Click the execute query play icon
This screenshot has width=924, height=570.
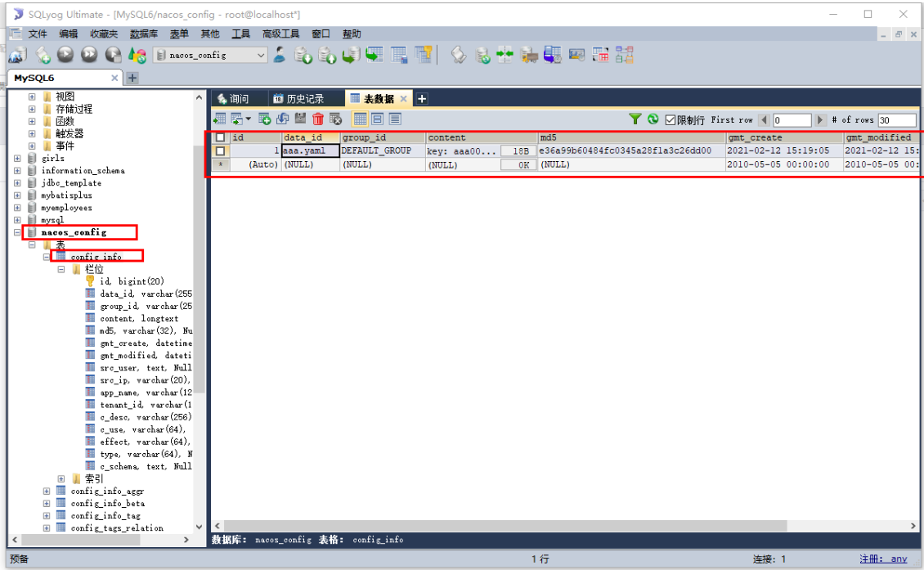click(65, 55)
